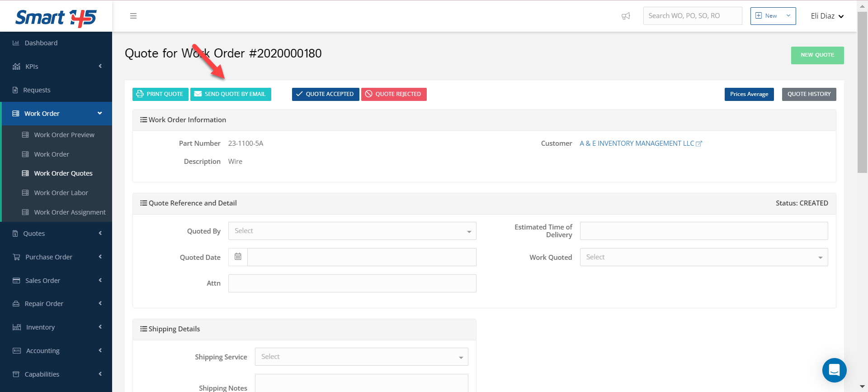The height and width of the screenshot is (392, 868).
Task: Click the Work Order Assignment list icon
Action: point(25,212)
